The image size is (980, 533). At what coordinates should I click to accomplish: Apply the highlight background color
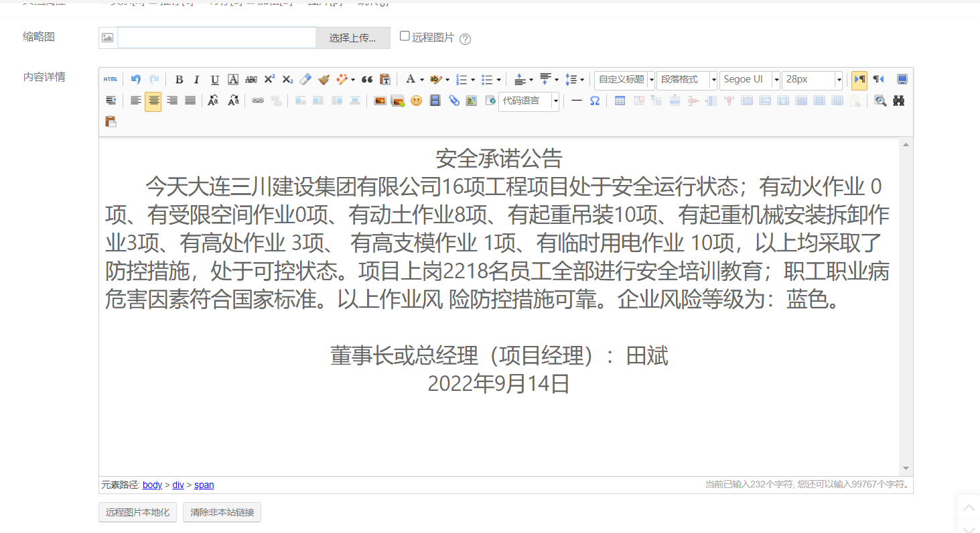[x=435, y=80]
